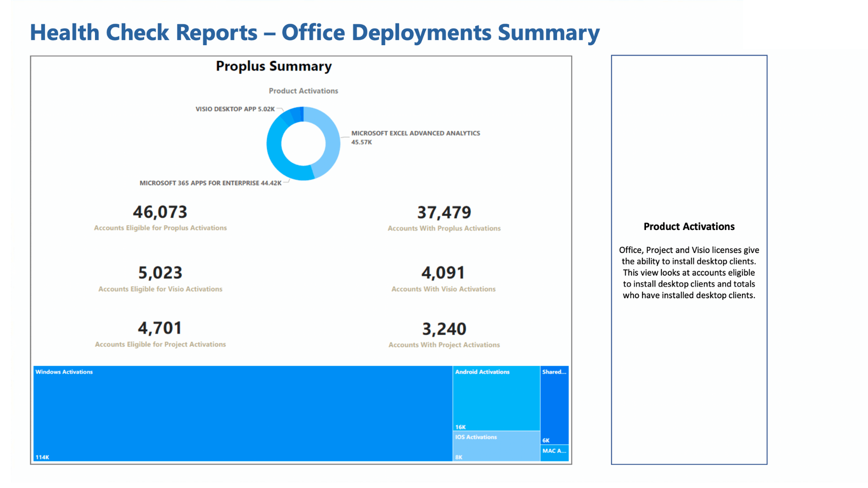Click the IOS Activations treemap tile
The image size is (868, 488).
(496, 446)
